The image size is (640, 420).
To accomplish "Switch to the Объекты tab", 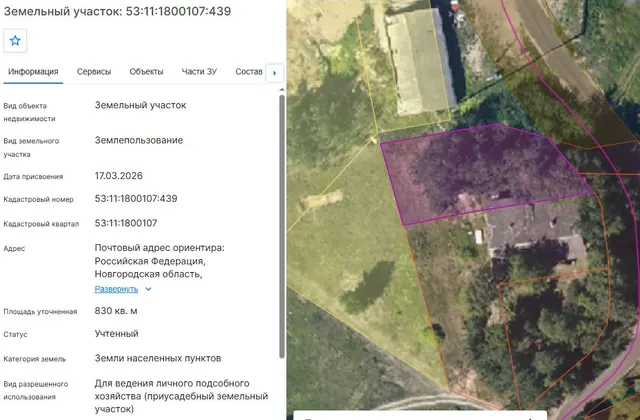I will point(146,71).
